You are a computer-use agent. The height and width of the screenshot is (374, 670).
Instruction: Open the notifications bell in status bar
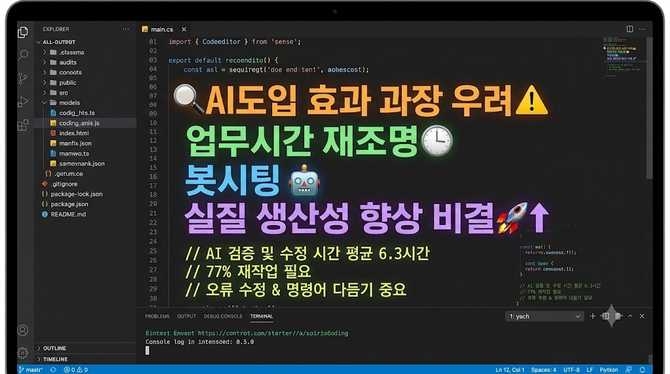click(642, 370)
